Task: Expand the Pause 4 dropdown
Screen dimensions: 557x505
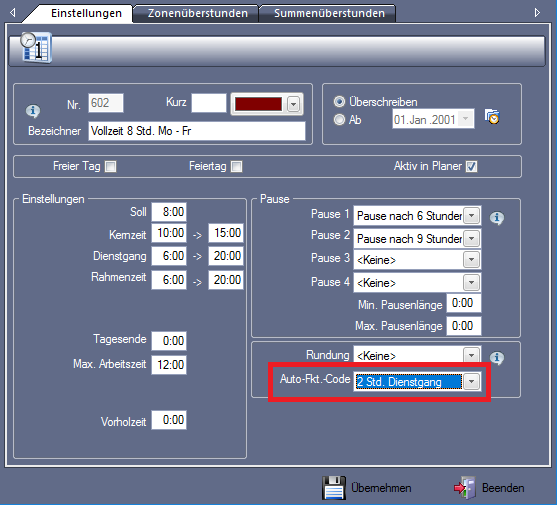Action: (471, 283)
